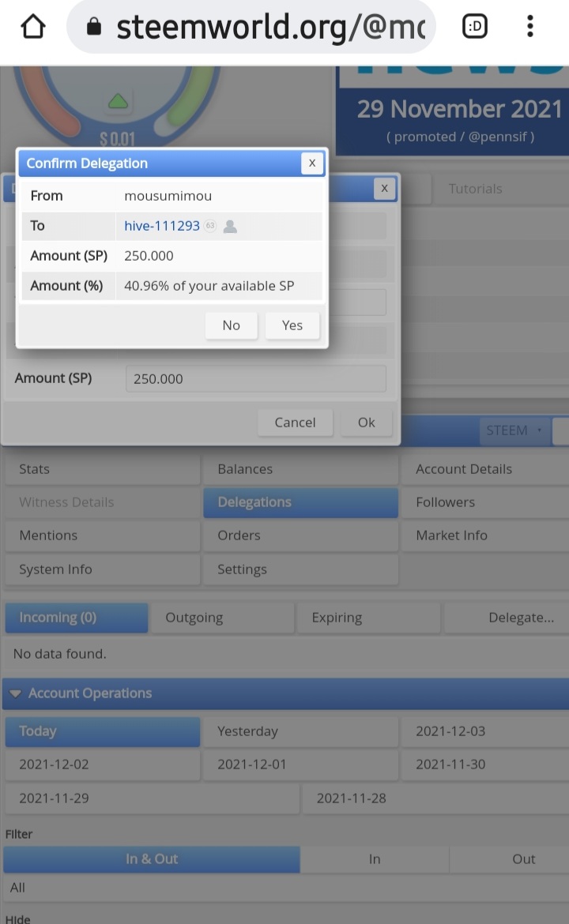The height and width of the screenshot is (924, 569).
Task: Confirm the delegation with Yes
Action: coord(292,325)
